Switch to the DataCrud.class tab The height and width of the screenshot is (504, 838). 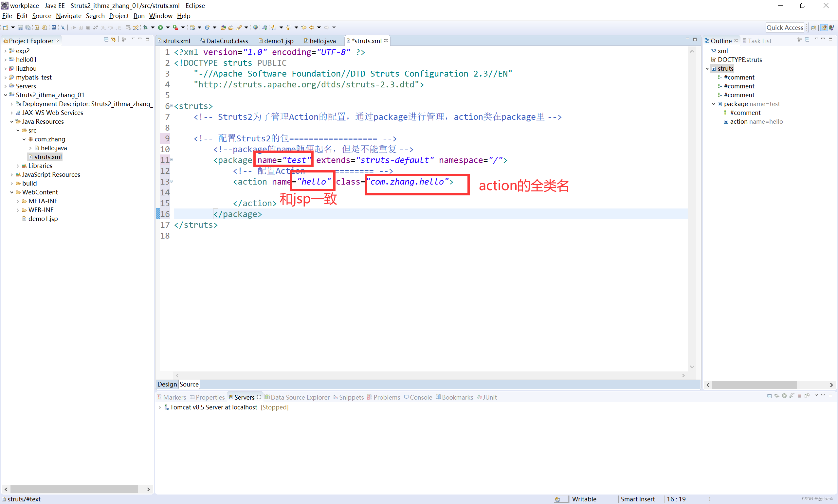[x=224, y=41]
